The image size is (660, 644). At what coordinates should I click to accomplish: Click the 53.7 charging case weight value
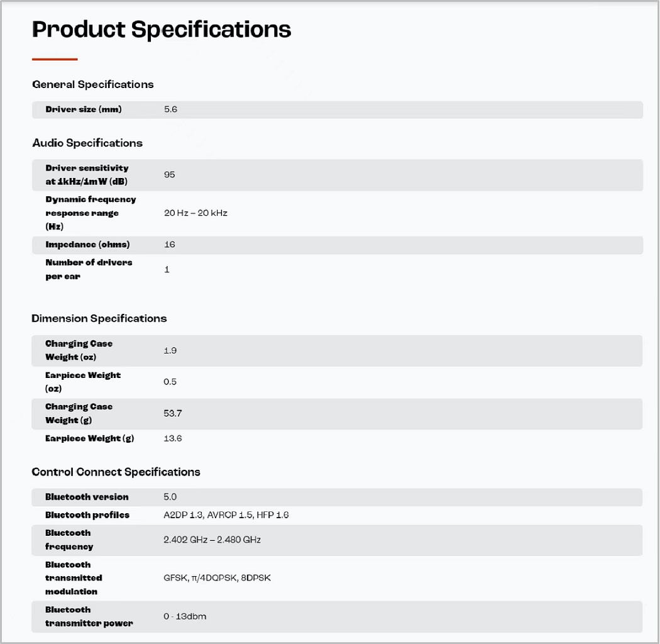coord(173,413)
